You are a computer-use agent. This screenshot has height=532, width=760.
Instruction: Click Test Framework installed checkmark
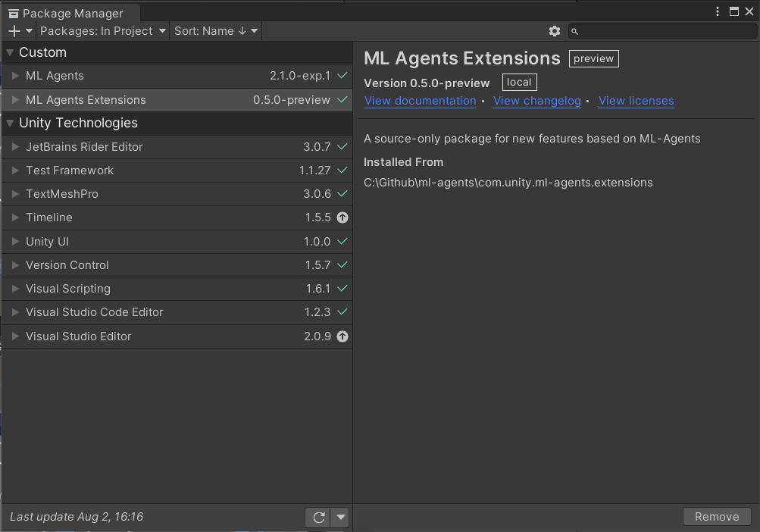(342, 171)
